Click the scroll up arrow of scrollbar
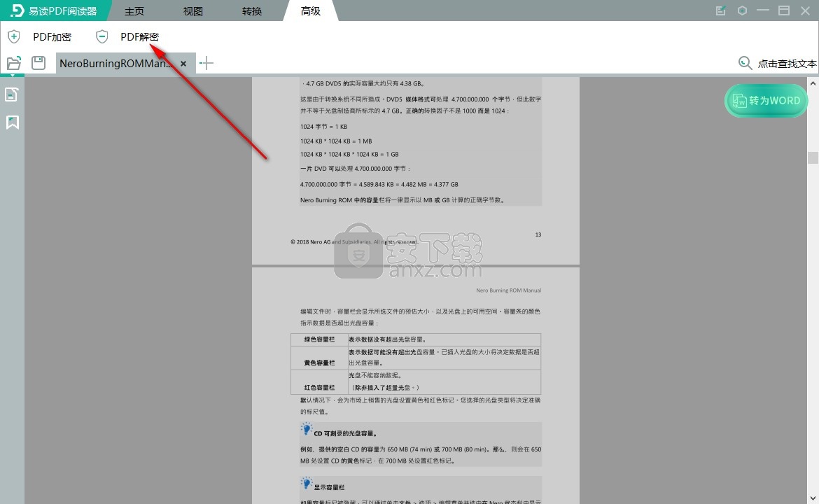Screen dimensions: 819x504 pos(813,83)
